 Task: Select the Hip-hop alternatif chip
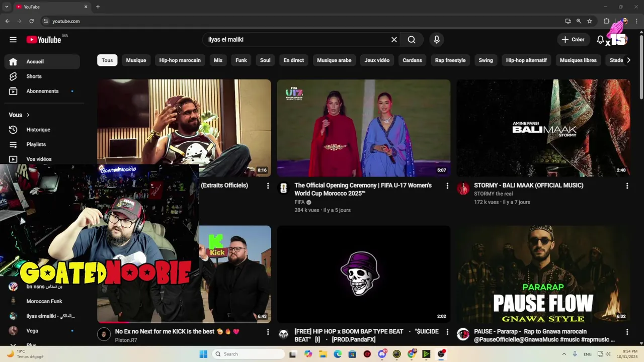[526, 60]
